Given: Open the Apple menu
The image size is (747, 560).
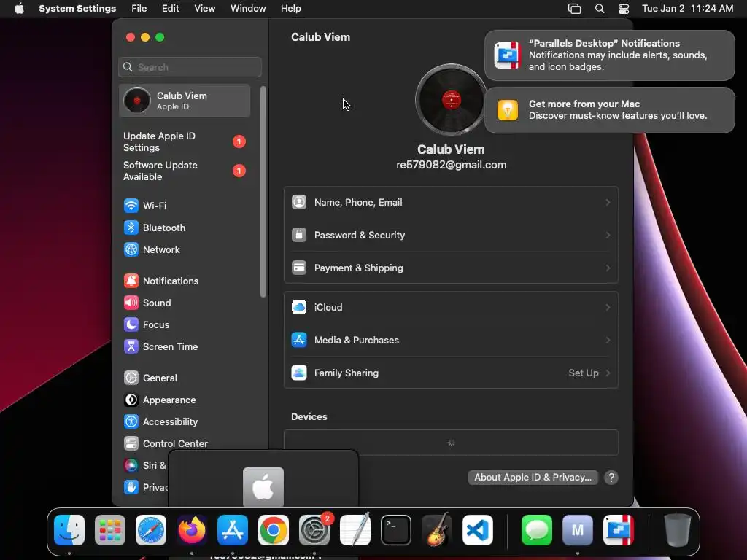Looking at the screenshot, I should coord(19,9).
